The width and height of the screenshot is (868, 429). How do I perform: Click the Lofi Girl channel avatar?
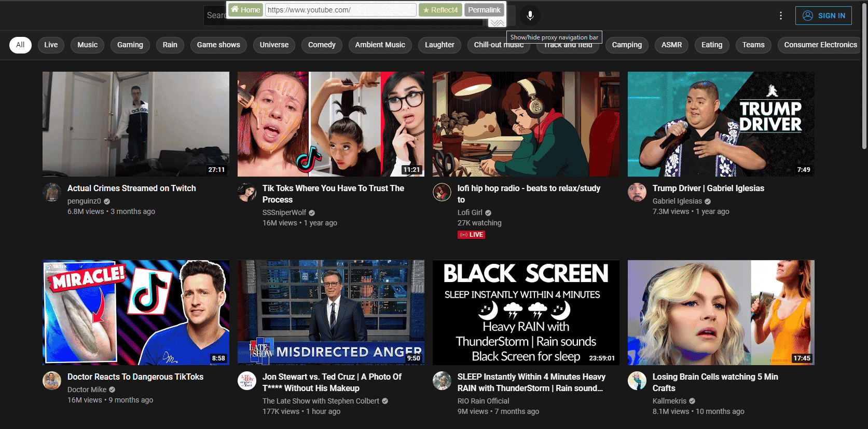click(442, 192)
